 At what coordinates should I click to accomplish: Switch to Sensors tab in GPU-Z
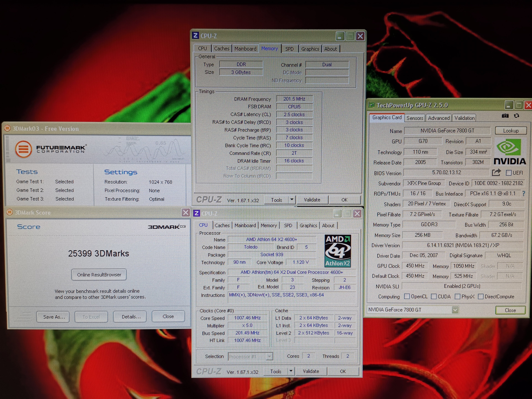coord(415,118)
